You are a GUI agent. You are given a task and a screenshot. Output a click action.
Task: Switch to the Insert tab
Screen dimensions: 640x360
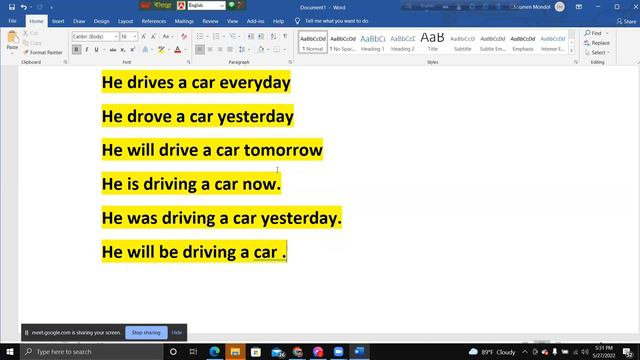tap(58, 21)
